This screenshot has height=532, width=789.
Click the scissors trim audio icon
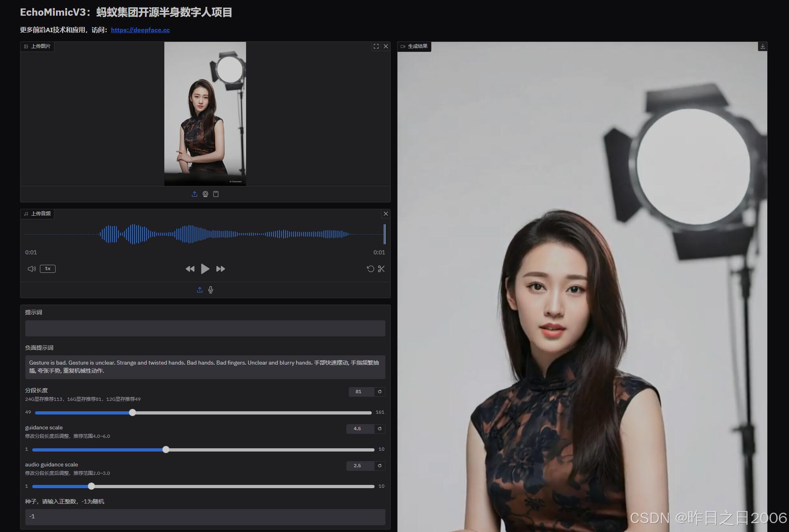coord(381,269)
